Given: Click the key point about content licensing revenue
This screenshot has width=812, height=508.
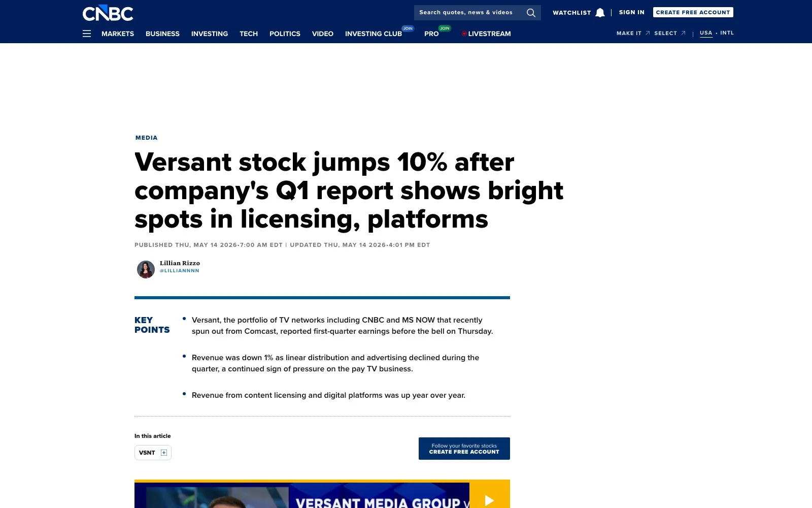Looking at the screenshot, I should point(328,395).
